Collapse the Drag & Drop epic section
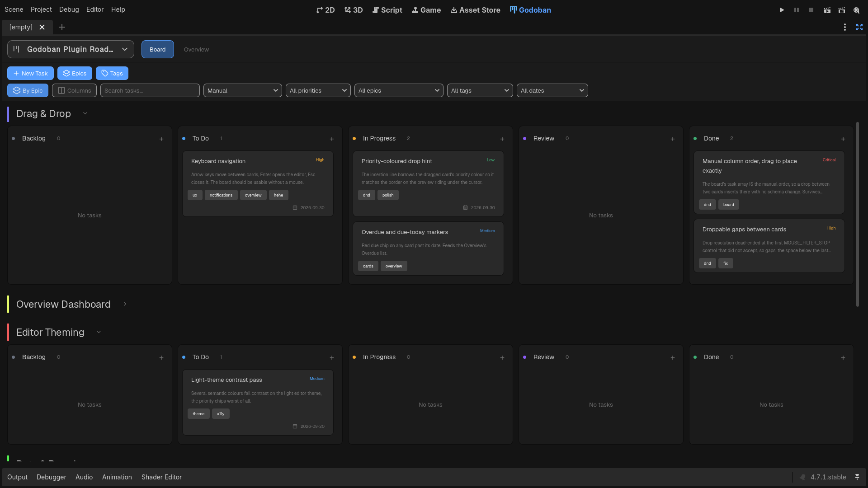This screenshot has height=488, width=868. pos(85,113)
